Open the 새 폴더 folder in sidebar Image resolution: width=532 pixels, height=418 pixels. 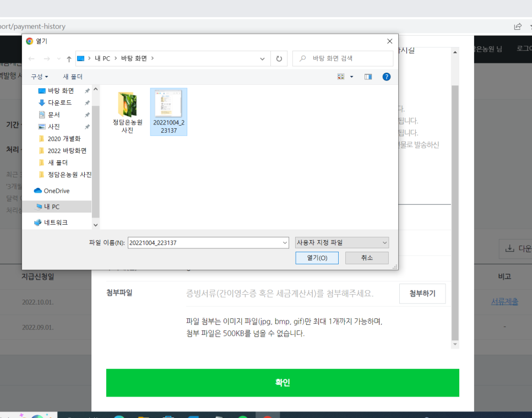coord(57,162)
